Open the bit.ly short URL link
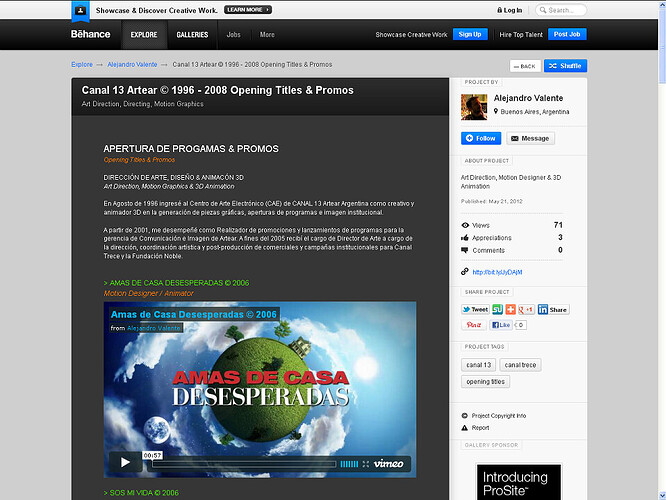This screenshot has width=666, height=500. [x=497, y=272]
